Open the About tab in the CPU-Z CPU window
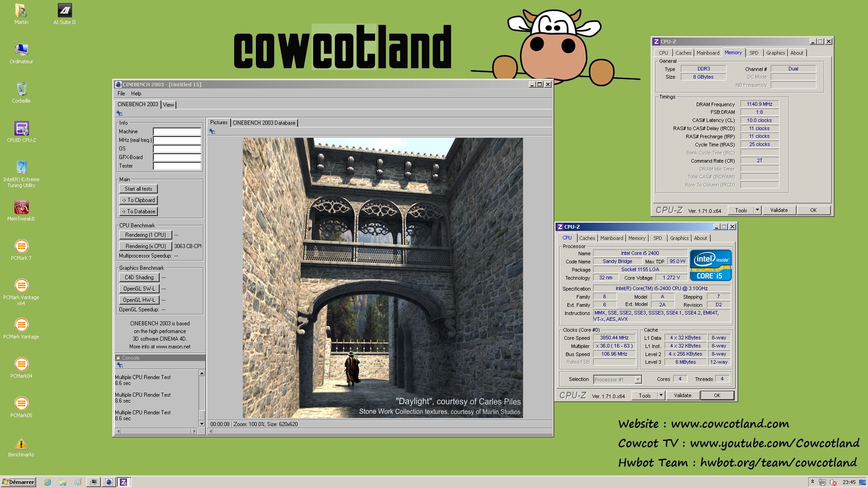Image resolution: width=868 pixels, height=488 pixels. click(x=701, y=238)
